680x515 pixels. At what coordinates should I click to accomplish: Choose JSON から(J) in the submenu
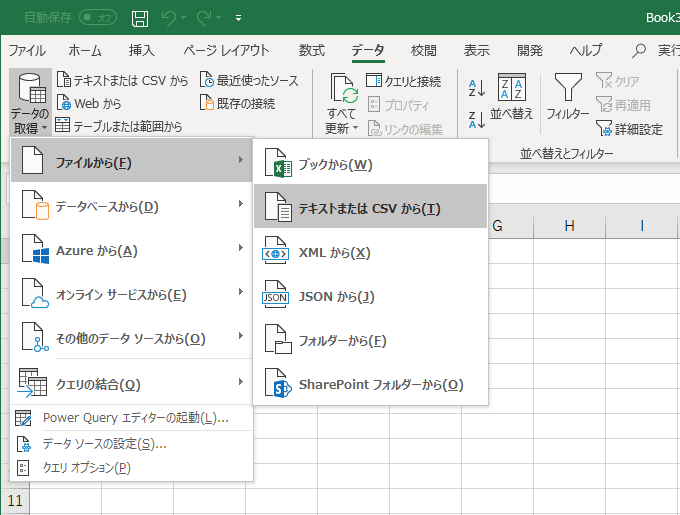click(x=371, y=295)
